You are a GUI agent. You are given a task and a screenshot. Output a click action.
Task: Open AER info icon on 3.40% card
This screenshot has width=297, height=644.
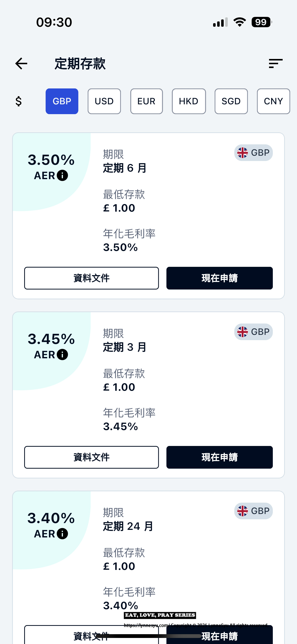click(62, 534)
